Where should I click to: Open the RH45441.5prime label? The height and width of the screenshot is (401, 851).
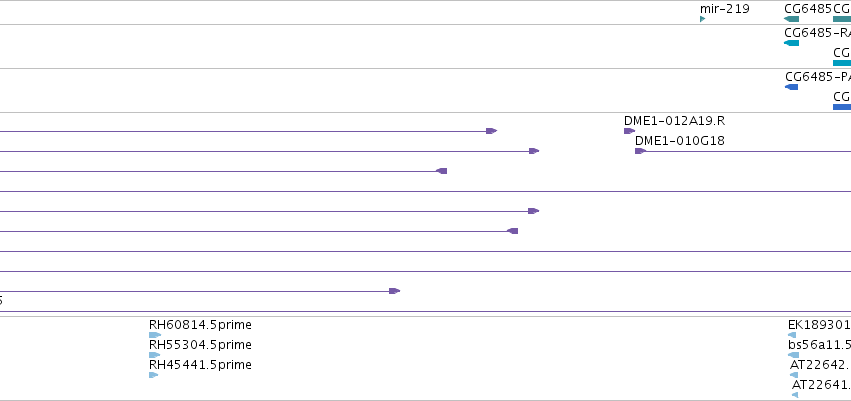click(200, 365)
